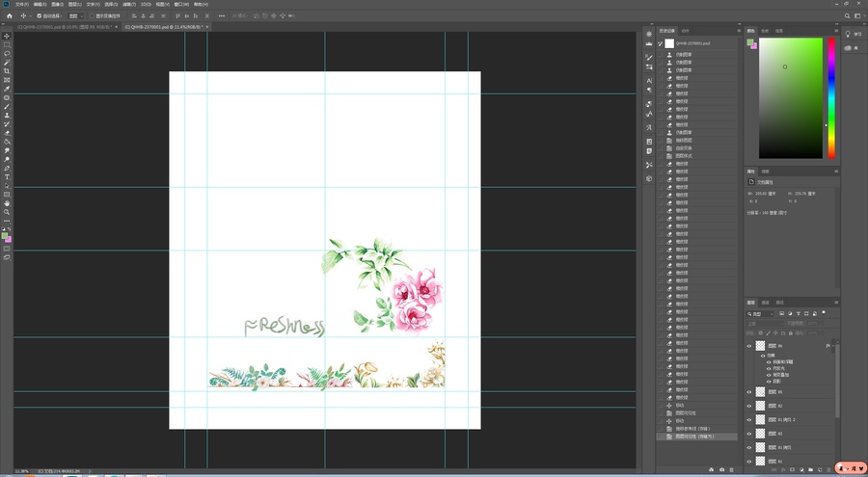868x477 pixels.
Task: Select the Magic Wand tool
Action: [x=7, y=63]
